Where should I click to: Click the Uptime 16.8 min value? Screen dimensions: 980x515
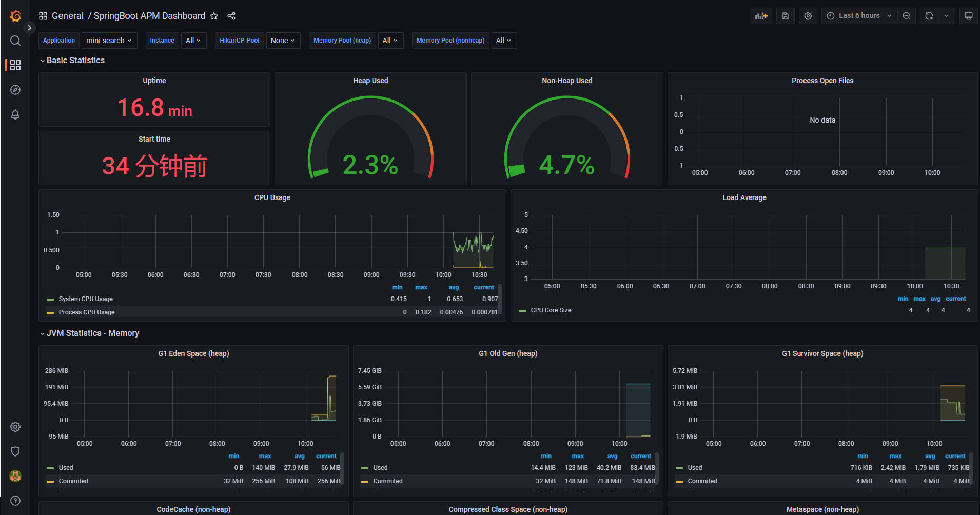point(154,108)
